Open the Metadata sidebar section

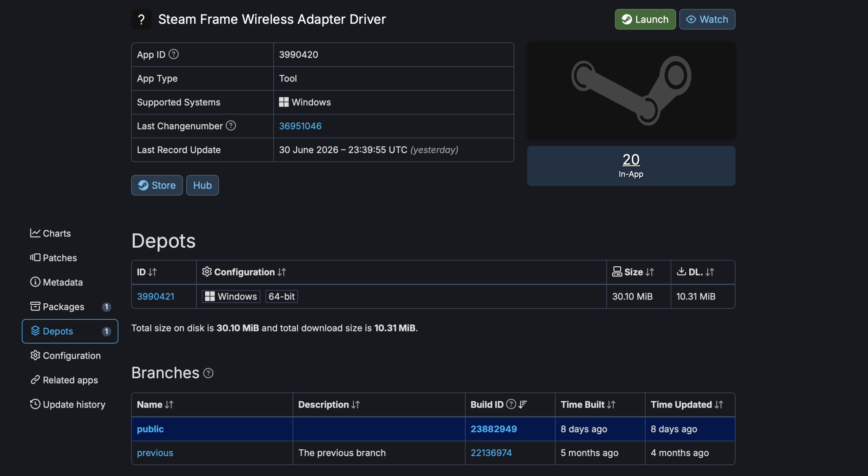coord(70,282)
